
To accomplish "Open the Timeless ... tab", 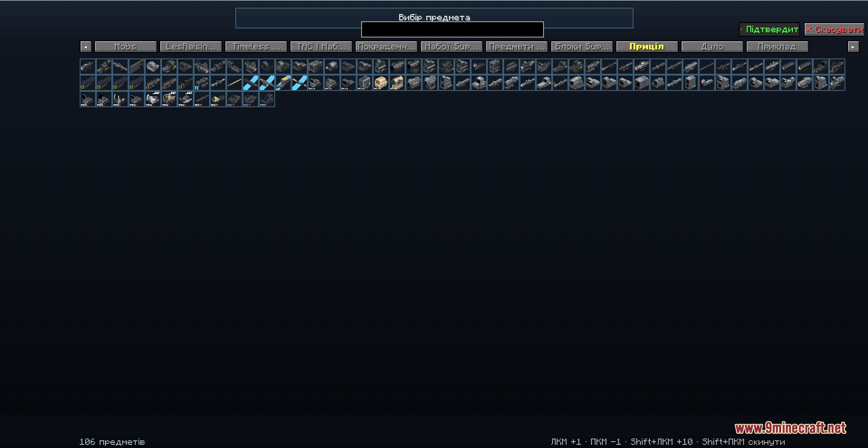I will pyautogui.click(x=256, y=47).
